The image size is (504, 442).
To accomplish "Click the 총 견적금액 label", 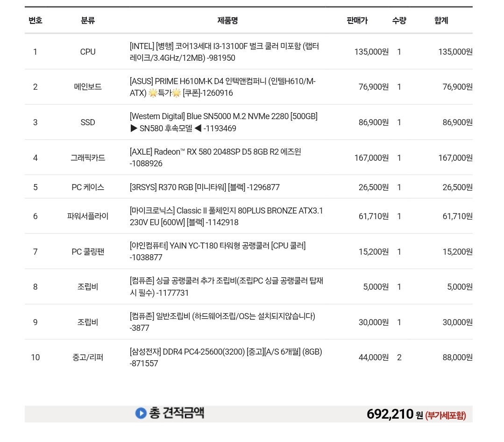I will (x=177, y=413).
